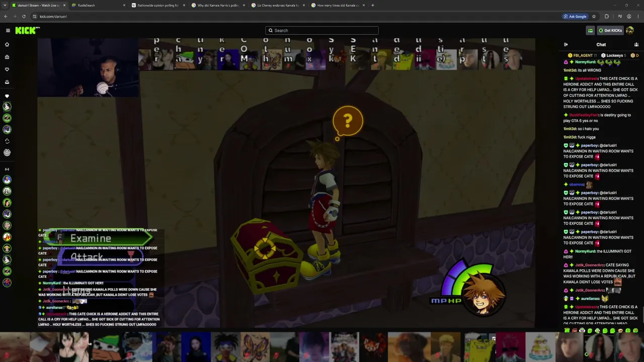Open the first followed channel avatar in the sidebar

coord(7,107)
